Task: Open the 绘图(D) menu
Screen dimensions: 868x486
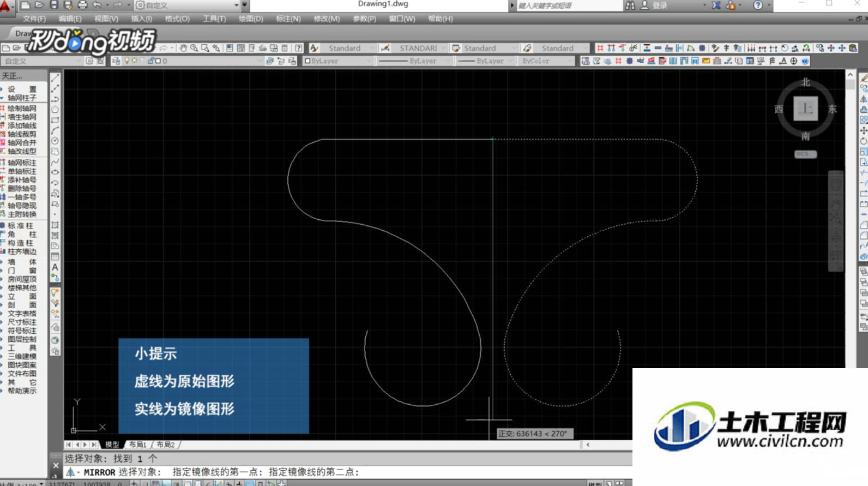Action: tap(251, 19)
